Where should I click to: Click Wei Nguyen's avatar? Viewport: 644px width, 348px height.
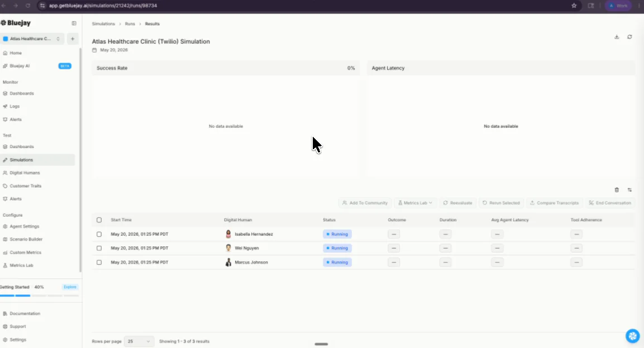(x=228, y=248)
